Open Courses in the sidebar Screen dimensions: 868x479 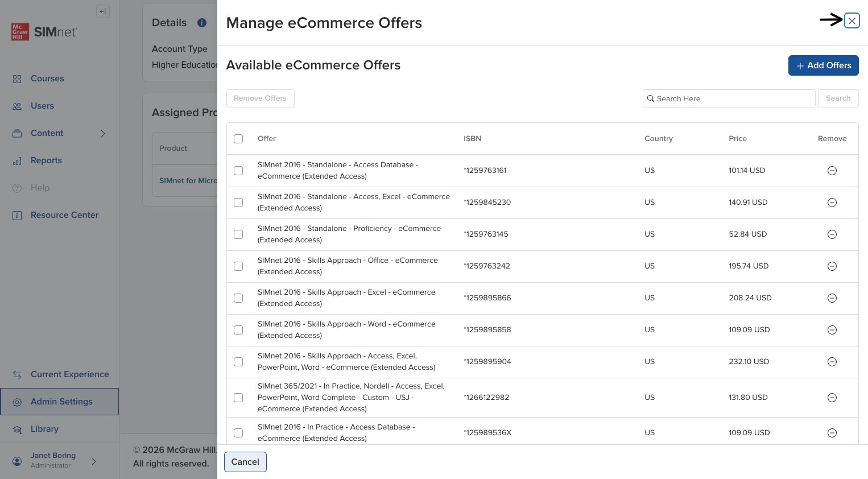click(47, 79)
